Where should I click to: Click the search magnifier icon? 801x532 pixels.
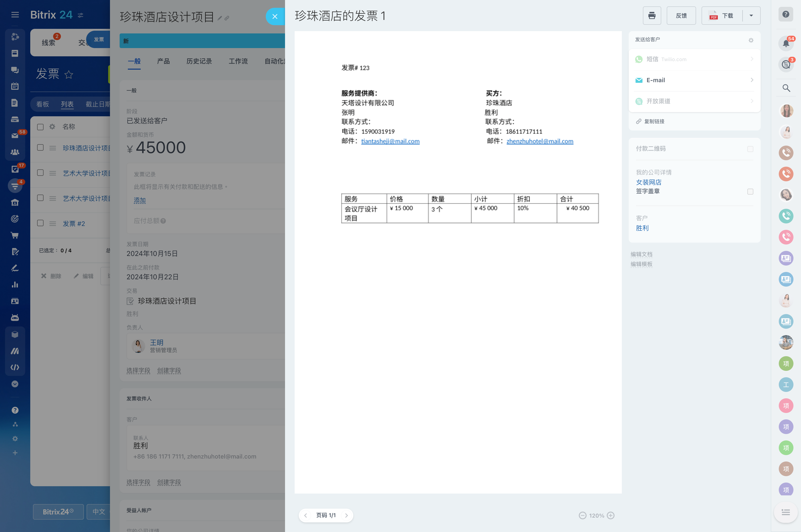pos(786,88)
